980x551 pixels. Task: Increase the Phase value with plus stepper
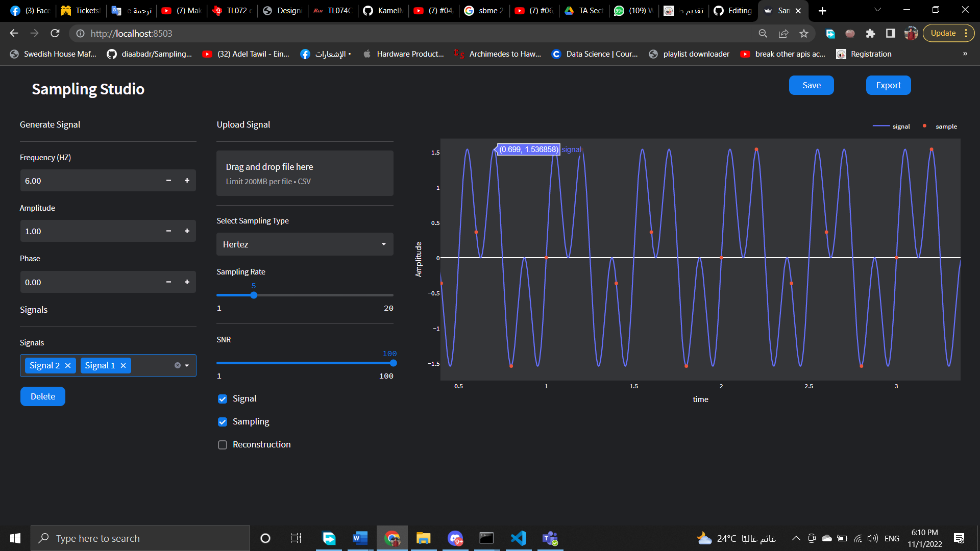pos(187,282)
